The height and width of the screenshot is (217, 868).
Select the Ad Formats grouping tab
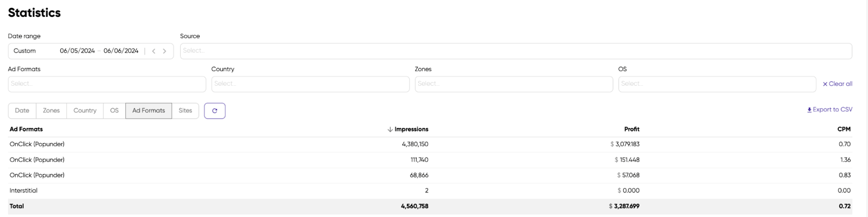149,111
